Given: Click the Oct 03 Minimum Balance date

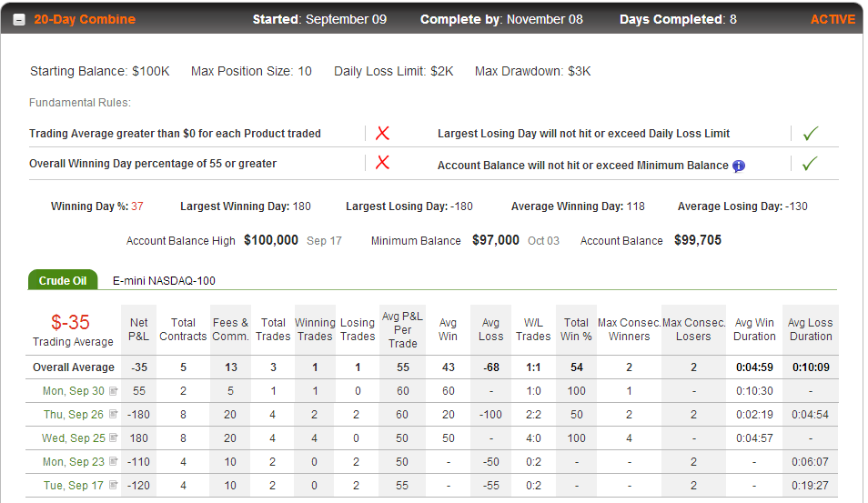Looking at the screenshot, I should [x=543, y=241].
